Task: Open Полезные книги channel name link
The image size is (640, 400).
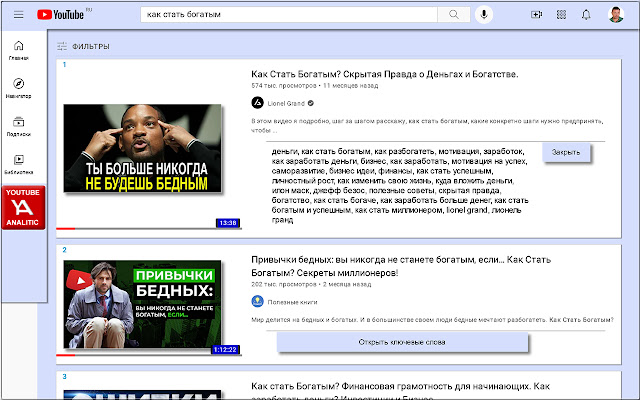Action: [292, 302]
